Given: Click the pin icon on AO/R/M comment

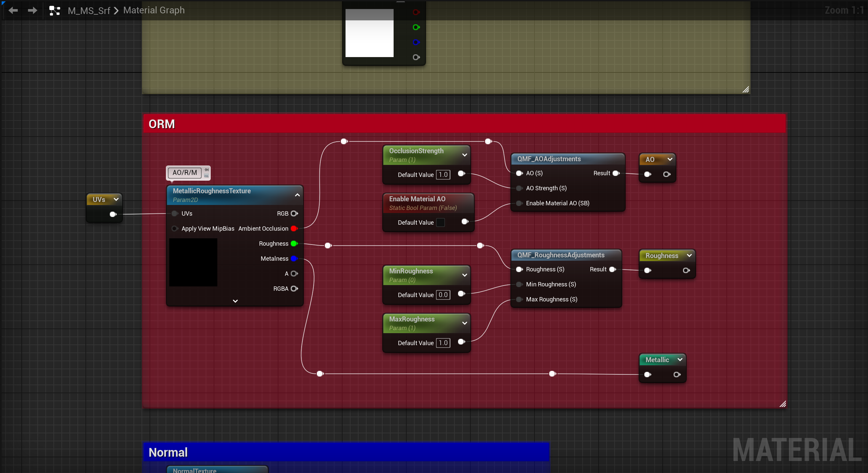Looking at the screenshot, I should pos(207,170).
